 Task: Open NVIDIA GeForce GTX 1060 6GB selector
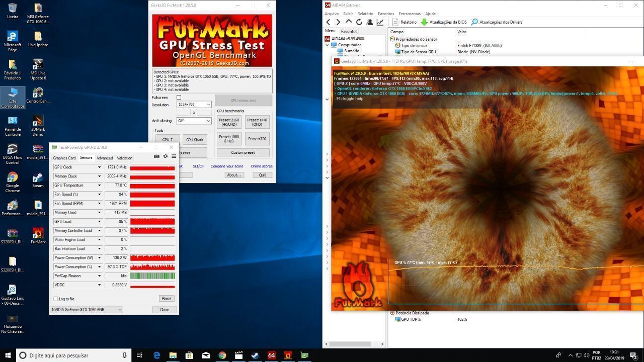tap(87, 310)
